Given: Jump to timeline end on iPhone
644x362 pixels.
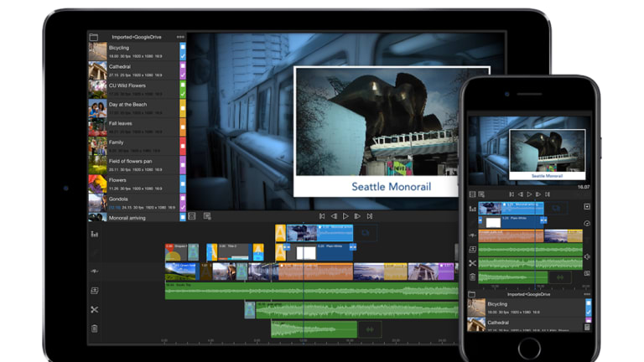Looking at the screenshot, I should [548, 194].
